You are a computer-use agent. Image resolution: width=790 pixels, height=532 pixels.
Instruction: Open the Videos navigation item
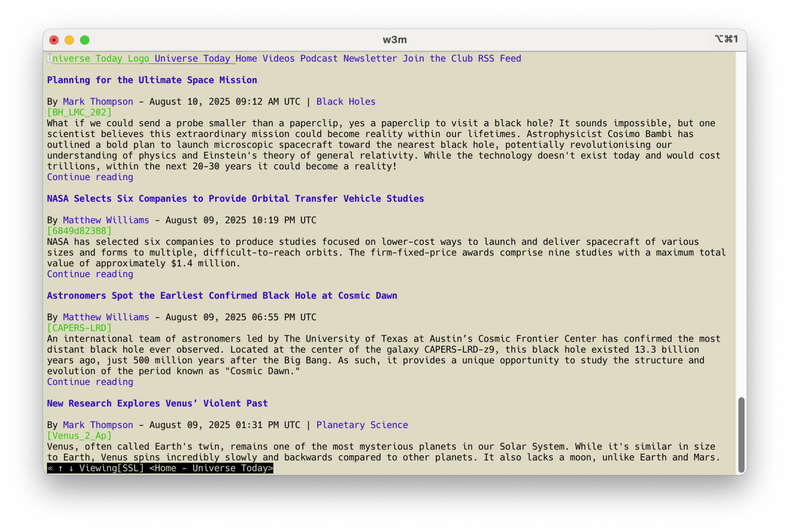click(278, 59)
